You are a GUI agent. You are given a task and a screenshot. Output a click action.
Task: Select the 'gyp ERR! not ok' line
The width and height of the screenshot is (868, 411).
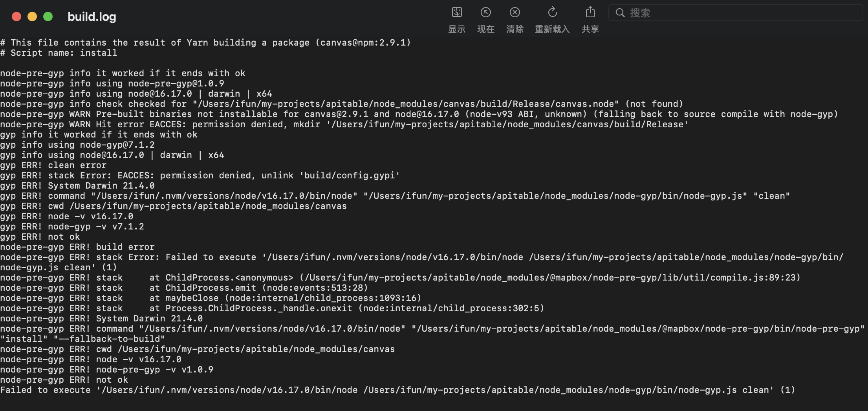(x=39, y=237)
